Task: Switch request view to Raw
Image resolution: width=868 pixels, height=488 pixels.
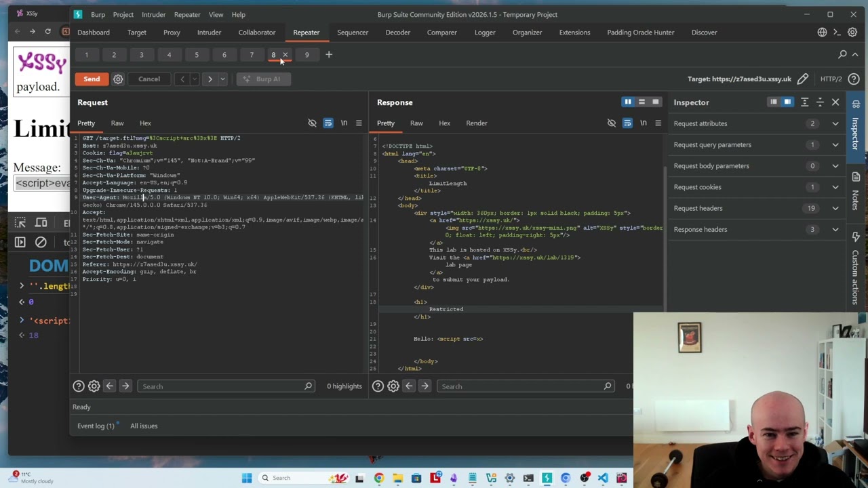Action: [x=117, y=123]
